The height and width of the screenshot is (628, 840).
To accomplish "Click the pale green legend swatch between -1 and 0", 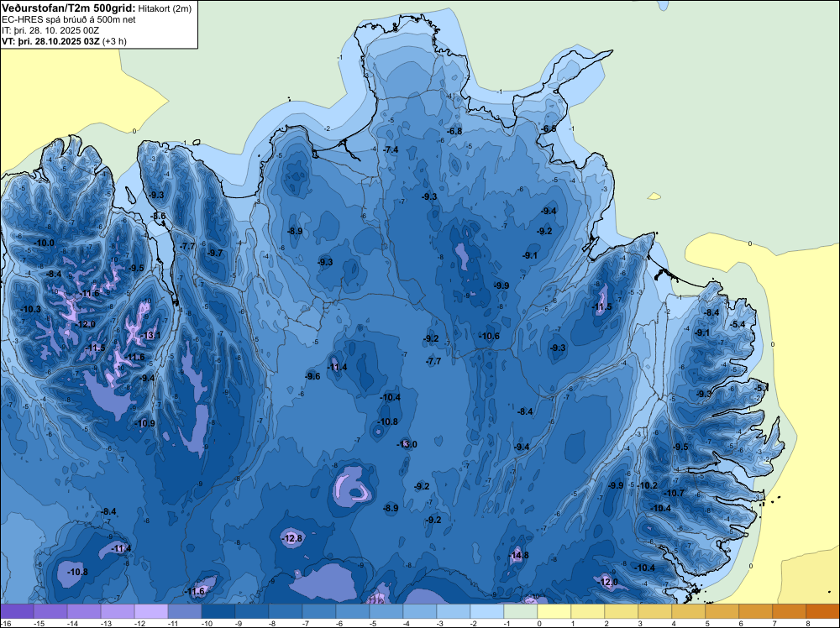I will [x=520, y=611].
